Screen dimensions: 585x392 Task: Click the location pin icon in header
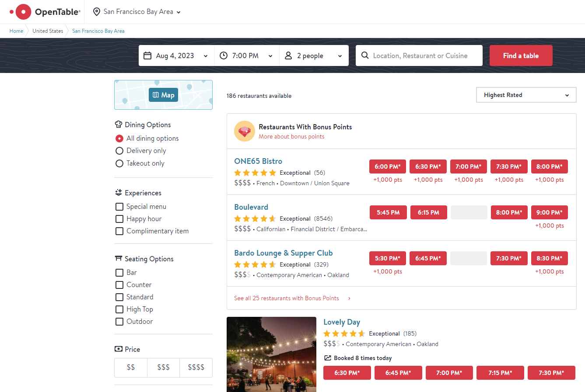pyautogui.click(x=97, y=12)
